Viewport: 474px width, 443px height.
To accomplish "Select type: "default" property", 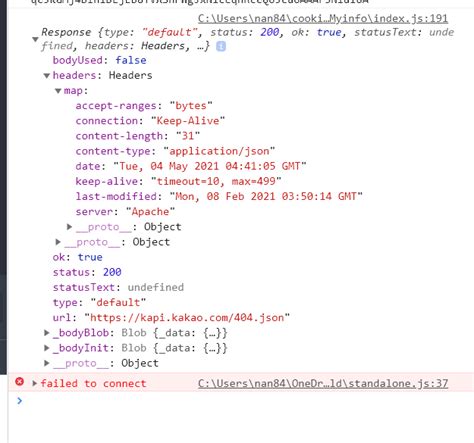I will [99, 302].
